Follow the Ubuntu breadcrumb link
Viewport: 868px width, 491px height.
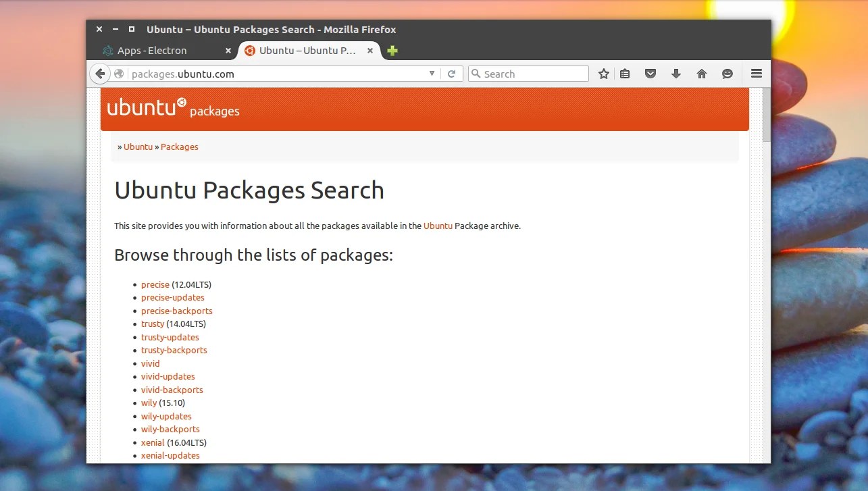pos(138,147)
